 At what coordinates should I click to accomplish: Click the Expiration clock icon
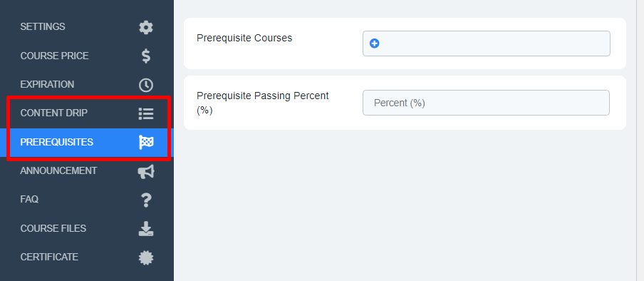(x=146, y=85)
